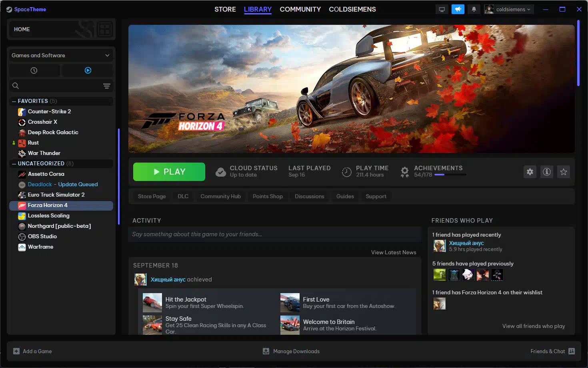
Task: Open the COMMUNITY menu
Action: (x=300, y=9)
